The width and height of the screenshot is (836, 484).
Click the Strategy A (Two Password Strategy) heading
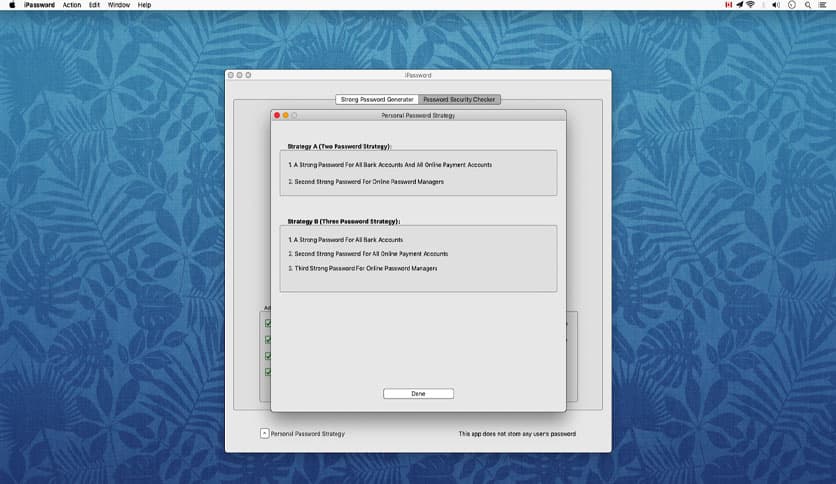pos(339,146)
